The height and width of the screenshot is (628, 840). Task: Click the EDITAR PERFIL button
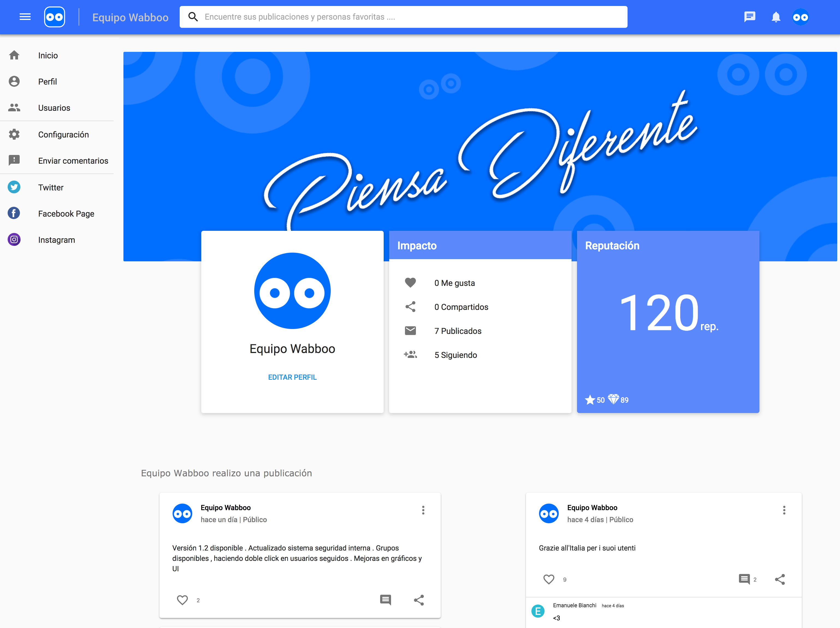click(292, 377)
